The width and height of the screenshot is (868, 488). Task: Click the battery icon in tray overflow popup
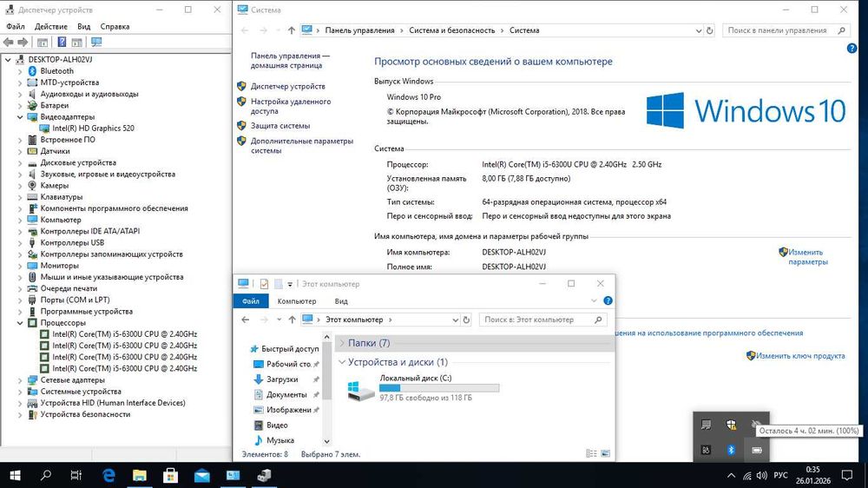[757, 450]
